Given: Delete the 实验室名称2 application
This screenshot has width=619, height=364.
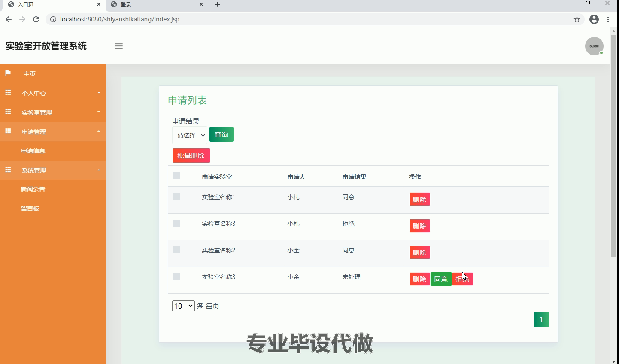Looking at the screenshot, I should [x=419, y=252].
